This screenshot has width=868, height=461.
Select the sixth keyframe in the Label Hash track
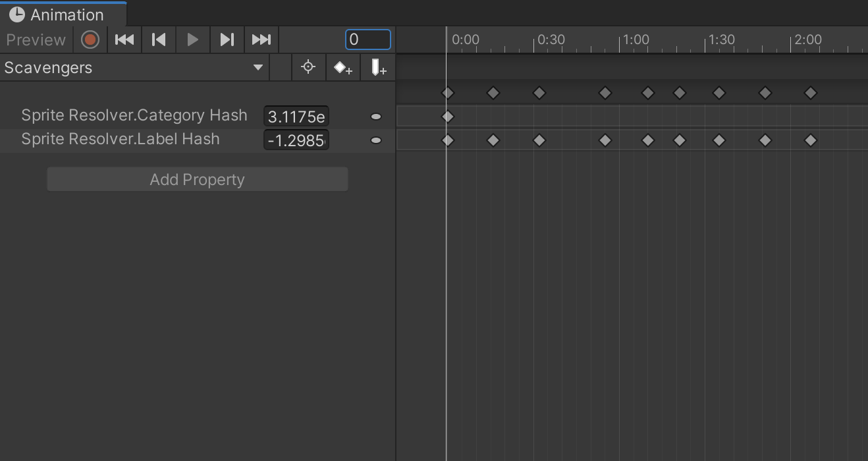click(680, 140)
